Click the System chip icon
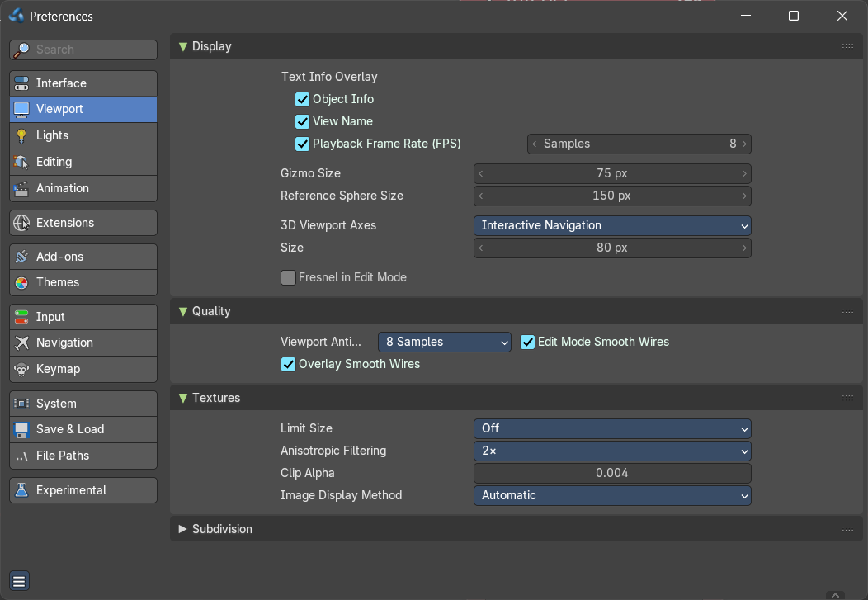The image size is (868, 600). [x=21, y=404]
